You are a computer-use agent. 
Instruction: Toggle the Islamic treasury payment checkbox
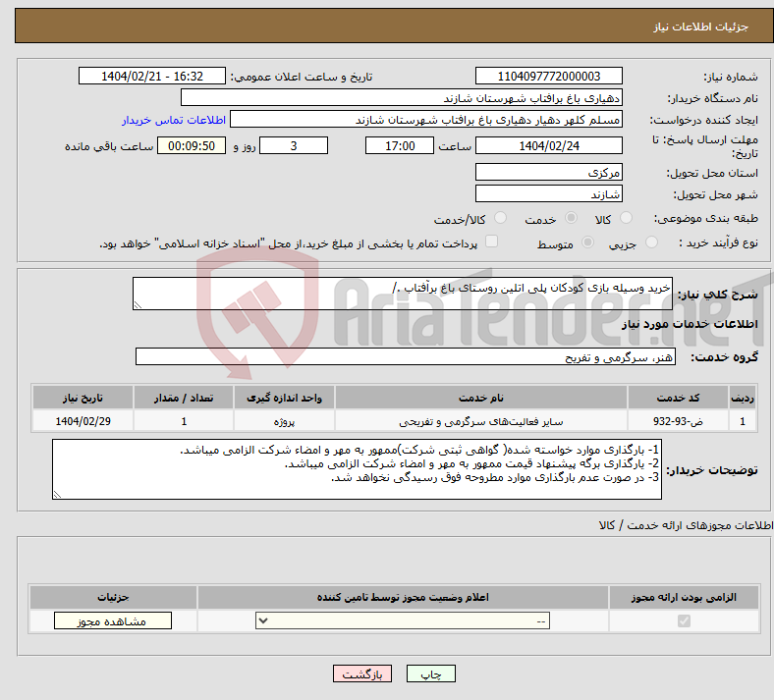(x=492, y=242)
